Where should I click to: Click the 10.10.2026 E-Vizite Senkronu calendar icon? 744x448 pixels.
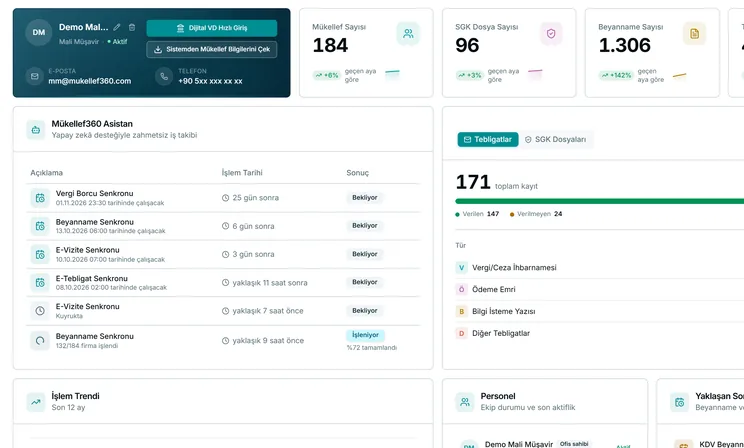click(x=40, y=254)
